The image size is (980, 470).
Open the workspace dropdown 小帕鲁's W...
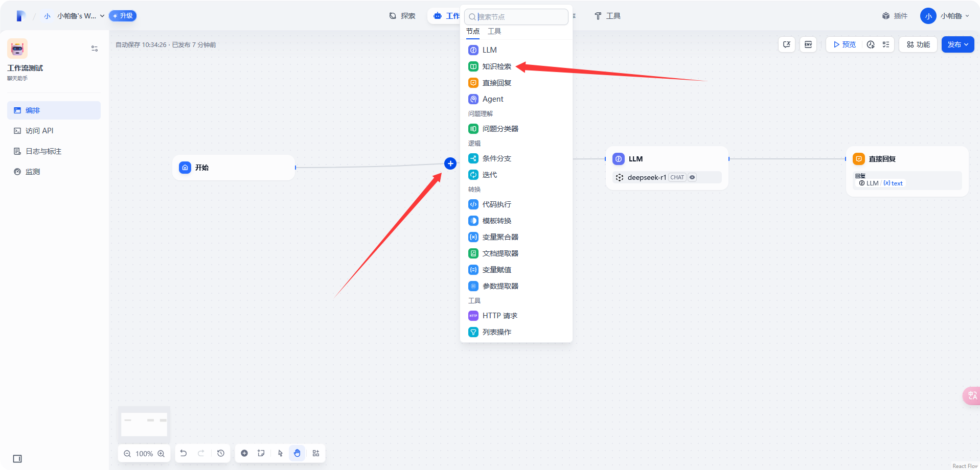(80, 16)
